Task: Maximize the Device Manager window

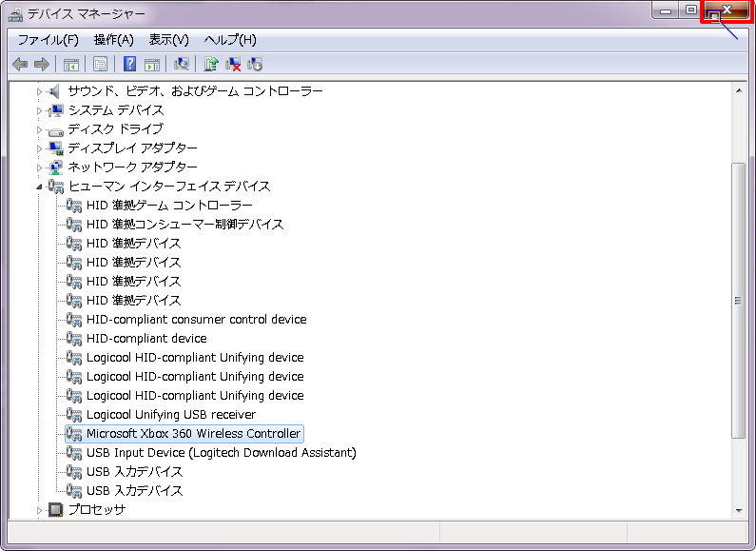Action: point(691,10)
